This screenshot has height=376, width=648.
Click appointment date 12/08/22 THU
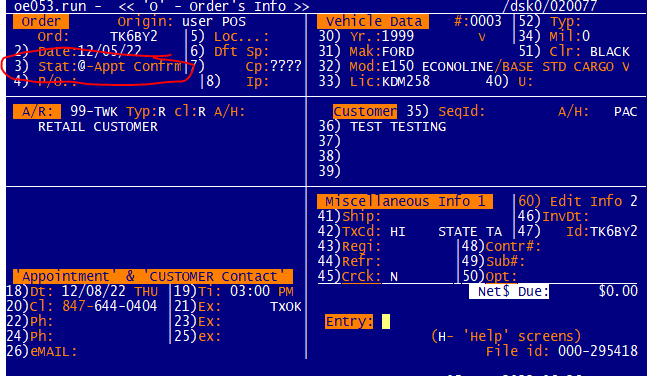click(110, 292)
